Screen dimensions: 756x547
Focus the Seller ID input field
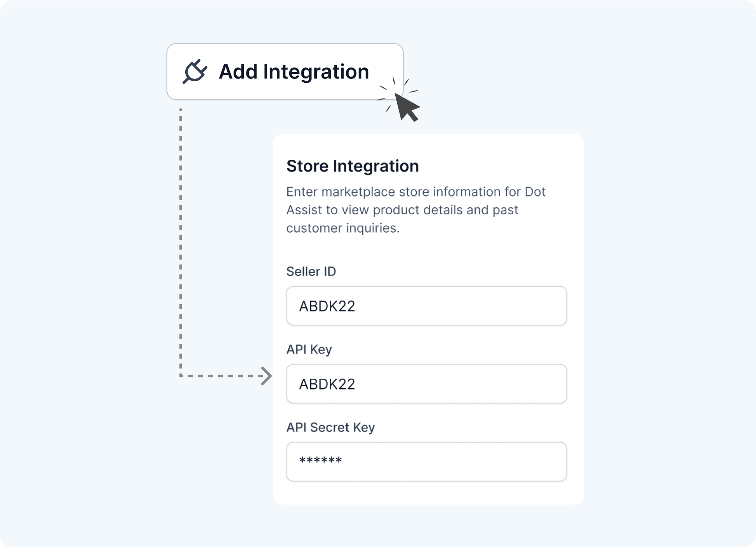[427, 306]
